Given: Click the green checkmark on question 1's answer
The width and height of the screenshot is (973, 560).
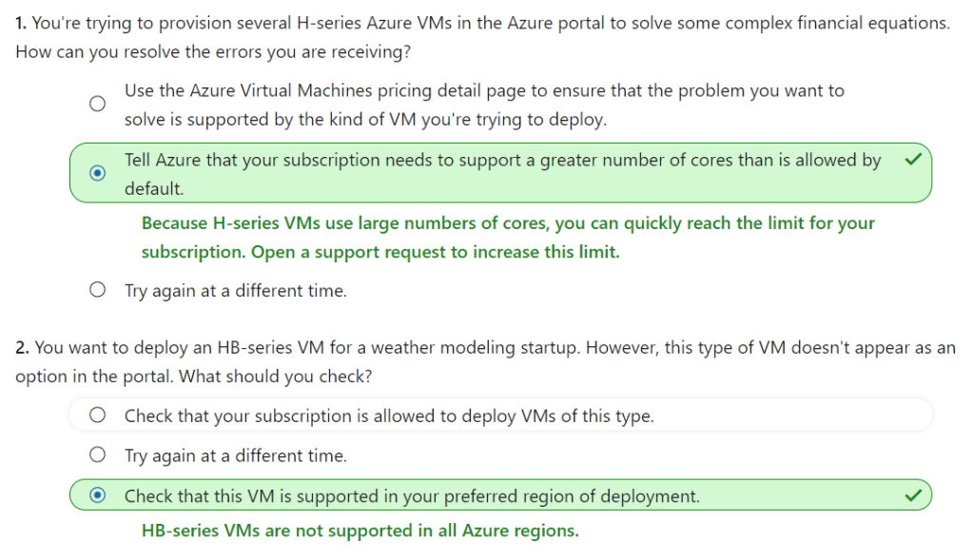Looking at the screenshot, I should [x=913, y=160].
